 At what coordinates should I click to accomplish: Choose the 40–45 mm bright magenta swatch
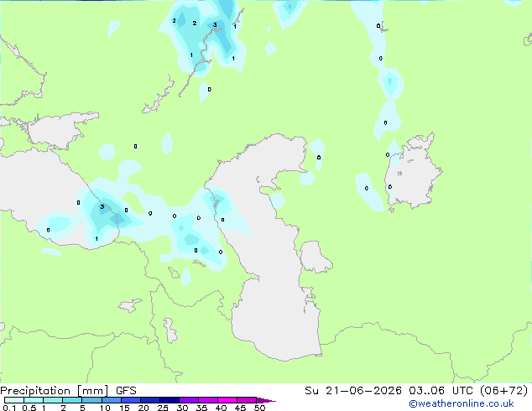[227, 400]
